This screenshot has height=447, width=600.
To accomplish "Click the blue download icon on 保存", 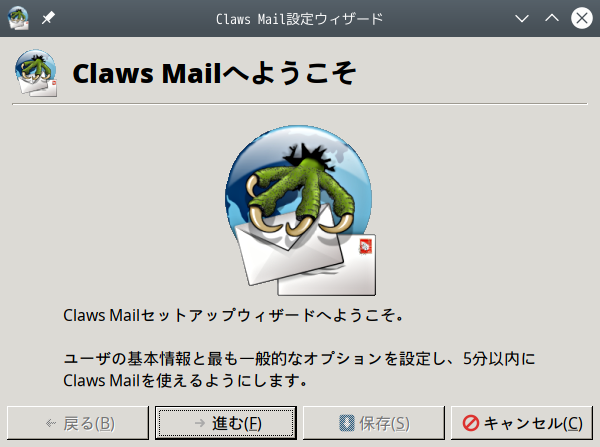I will (347, 423).
